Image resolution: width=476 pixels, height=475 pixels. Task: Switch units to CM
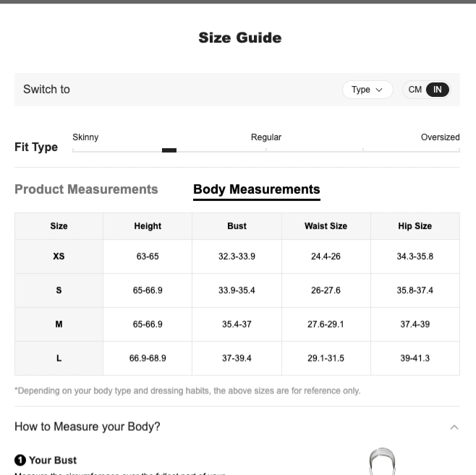(x=415, y=90)
